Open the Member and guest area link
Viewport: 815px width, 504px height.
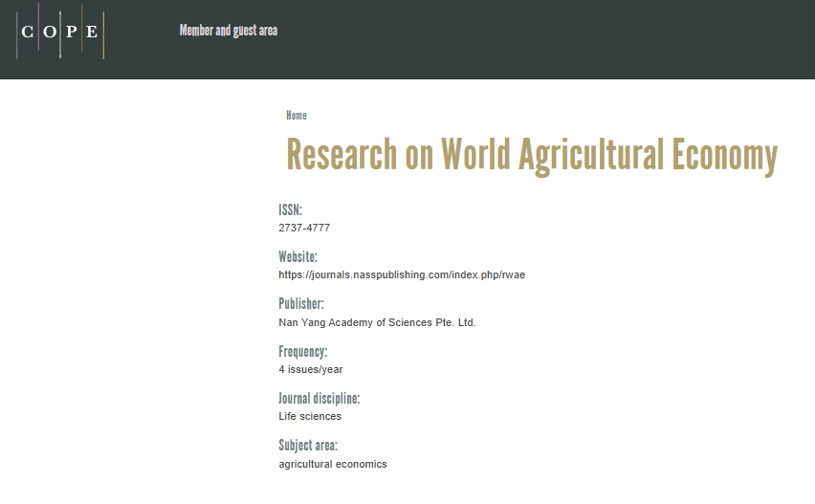pyautogui.click(x=229, y=31)
